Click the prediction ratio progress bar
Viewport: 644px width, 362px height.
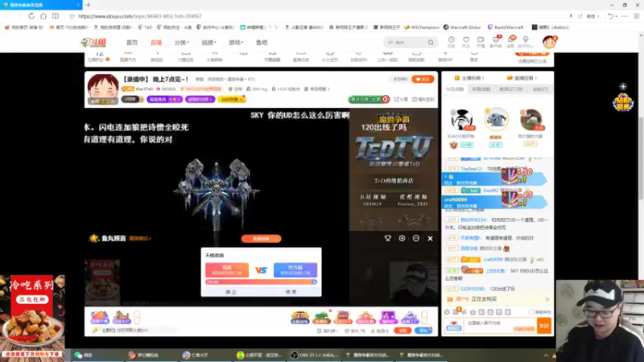point(261,282)
